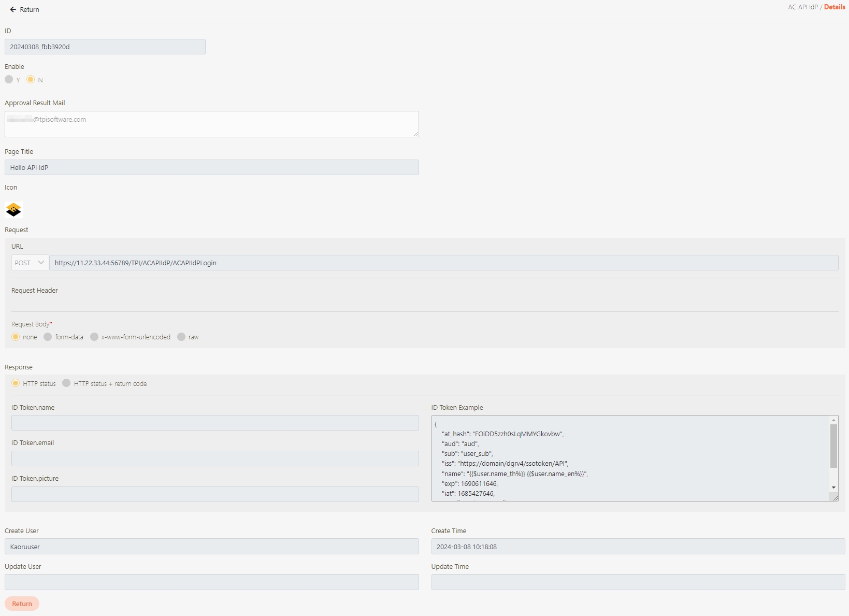This screenshot has width=849, height=616.
Task: Click the request URL input field
Action: (x=443, y=263)
